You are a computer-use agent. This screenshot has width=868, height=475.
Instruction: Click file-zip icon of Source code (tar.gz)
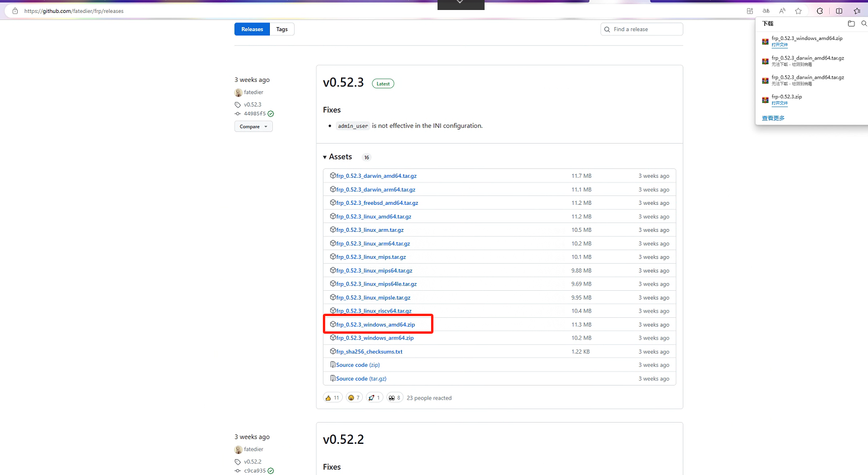click(x=333, y=378)
